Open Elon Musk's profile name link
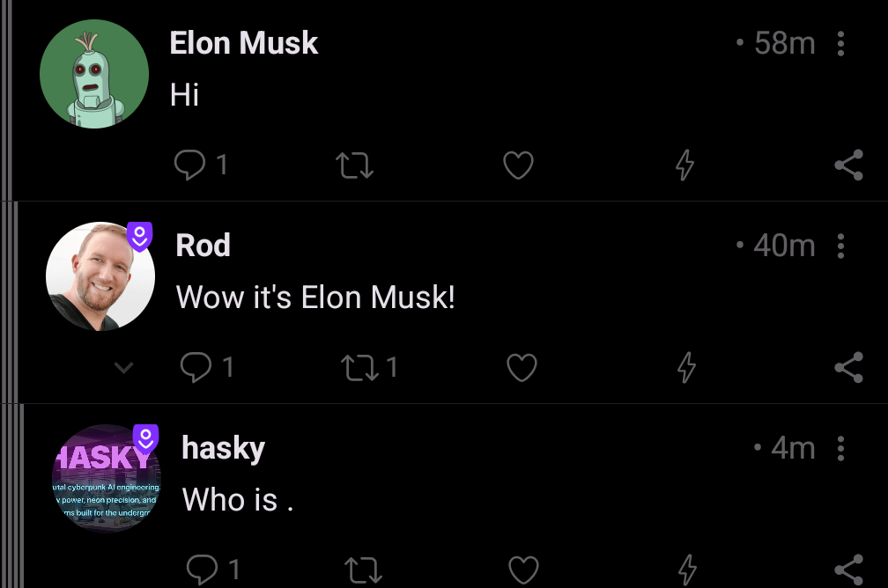The height and width of the screenshot is (588, 888). 244,43
